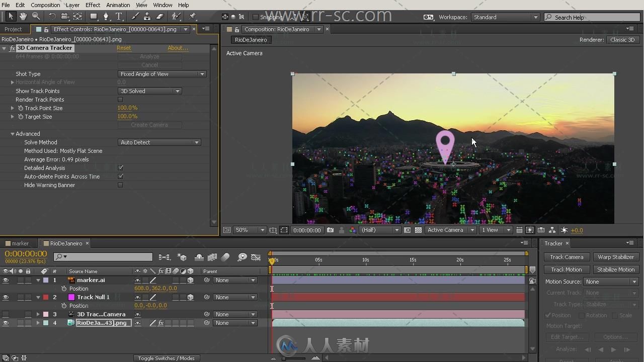
Task: Toggle the transparency grid in viewer
Action: [x=418, y=230]
